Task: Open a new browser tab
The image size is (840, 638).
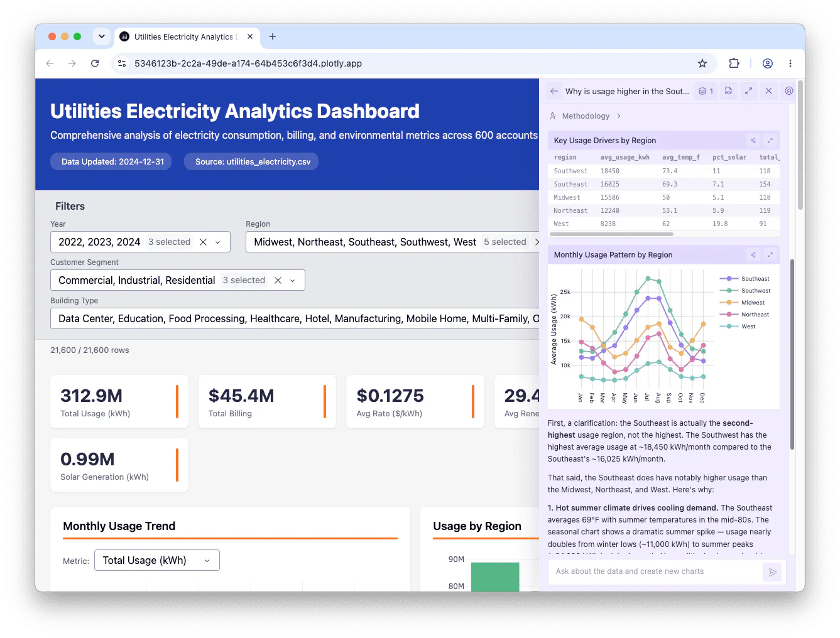Action: [x=273, y=36]
